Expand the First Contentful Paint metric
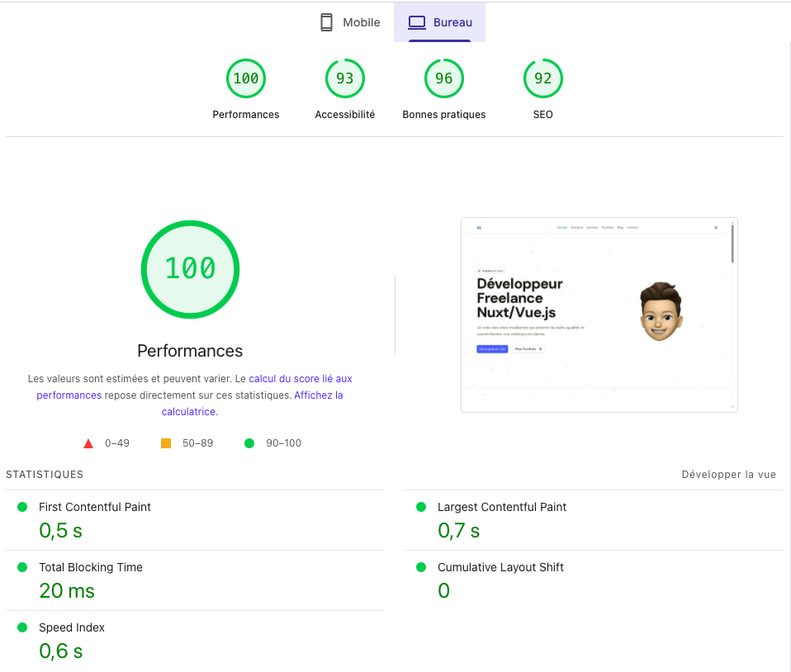791x672 pixels. click(95, 507)
